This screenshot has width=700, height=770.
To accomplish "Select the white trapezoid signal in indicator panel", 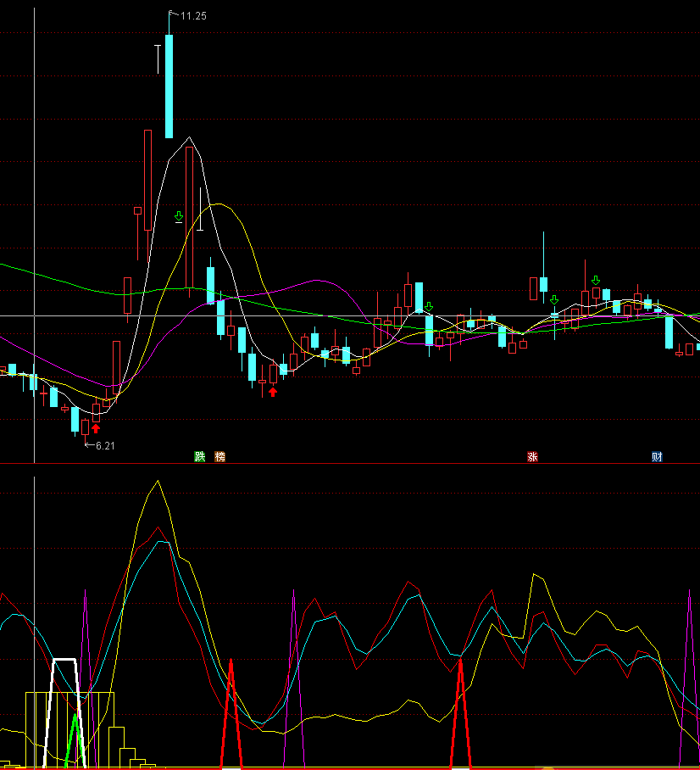I will (x=64, y=713).
